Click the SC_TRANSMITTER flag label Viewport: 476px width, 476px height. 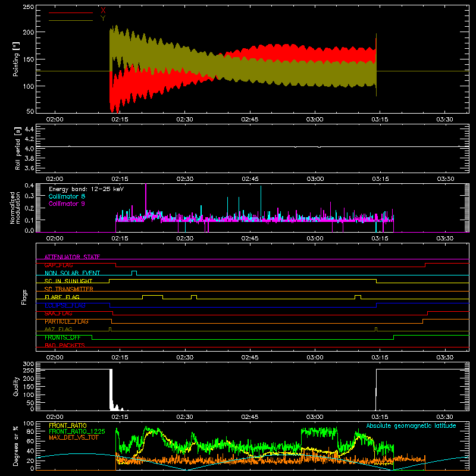pos(69,289)
